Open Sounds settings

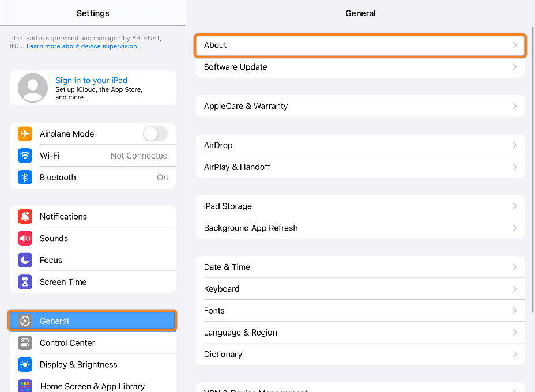point(93,239)
